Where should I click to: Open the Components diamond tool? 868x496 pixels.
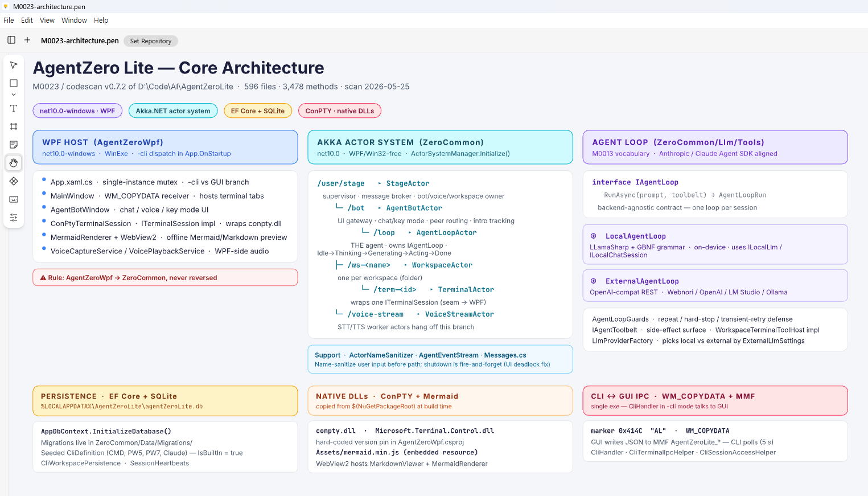[x=14, y=181]
